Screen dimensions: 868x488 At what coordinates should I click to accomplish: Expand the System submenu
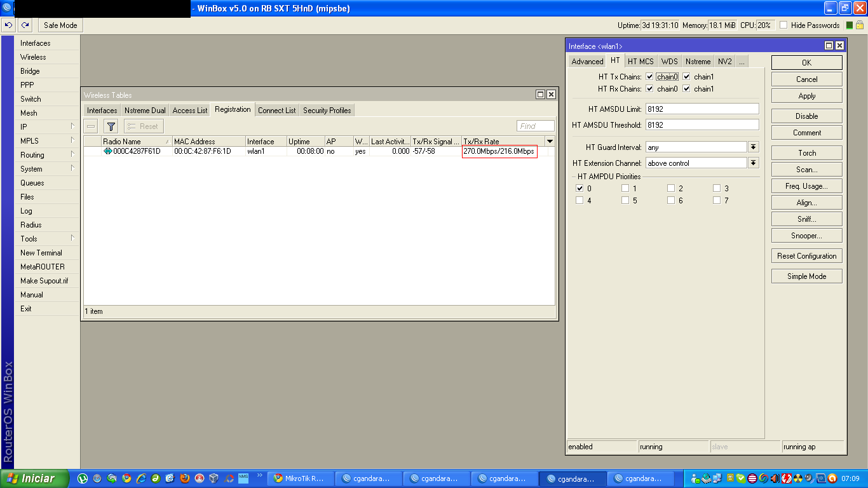48,168
